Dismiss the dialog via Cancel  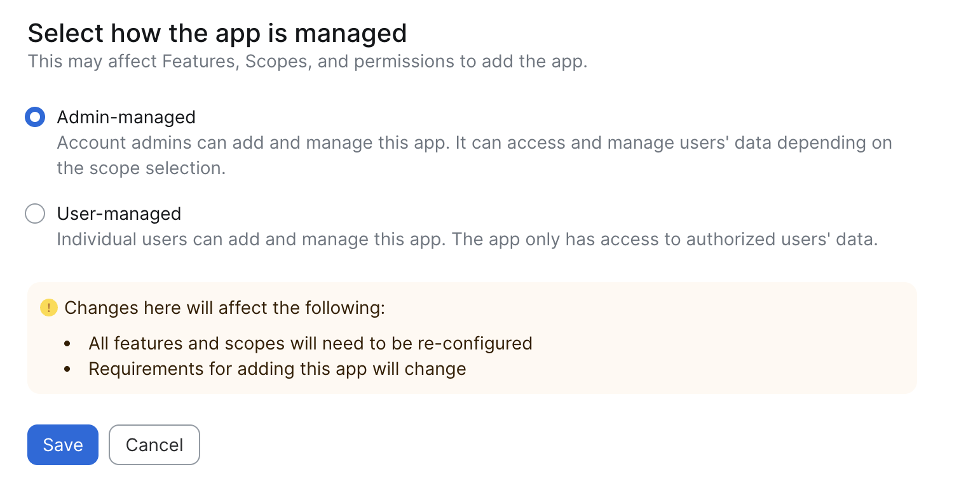[154, 445]
